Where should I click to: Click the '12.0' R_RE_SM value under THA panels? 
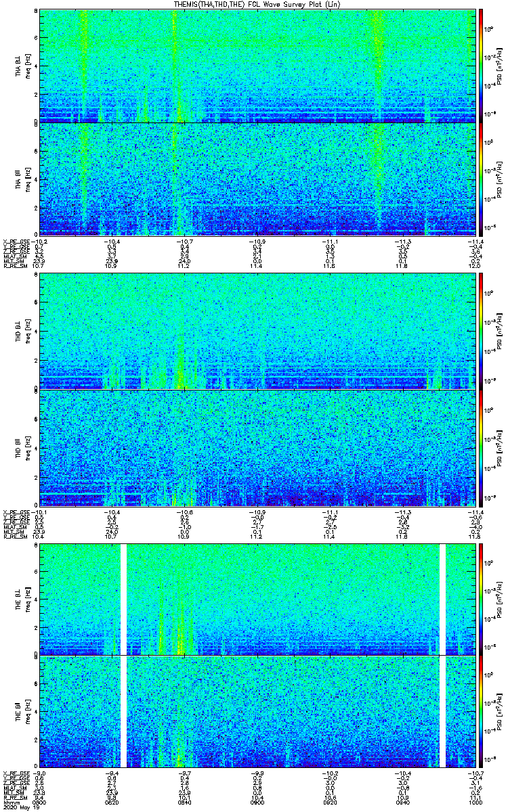coord(475,266)
